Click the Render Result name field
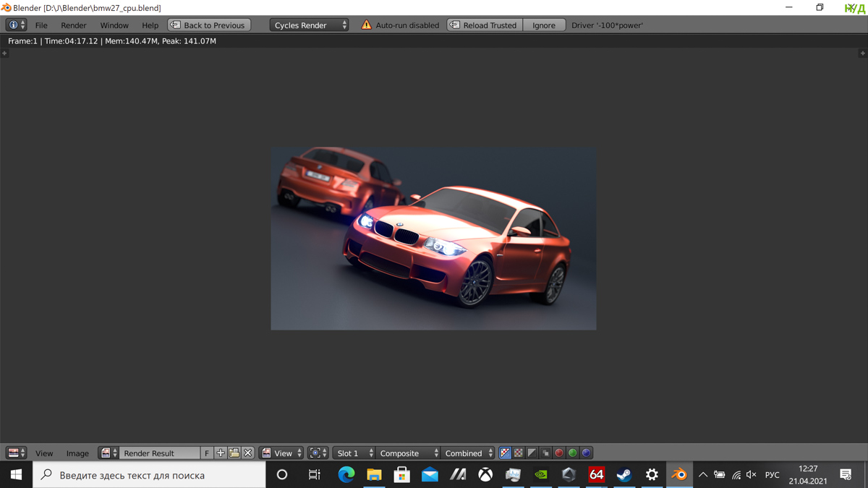 click(x=159, y=453)
